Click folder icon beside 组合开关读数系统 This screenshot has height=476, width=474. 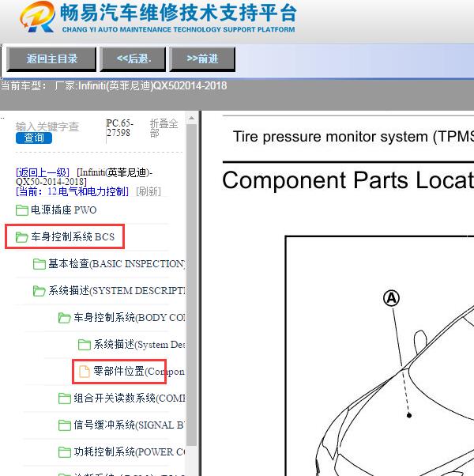click(x=64, y=399)
